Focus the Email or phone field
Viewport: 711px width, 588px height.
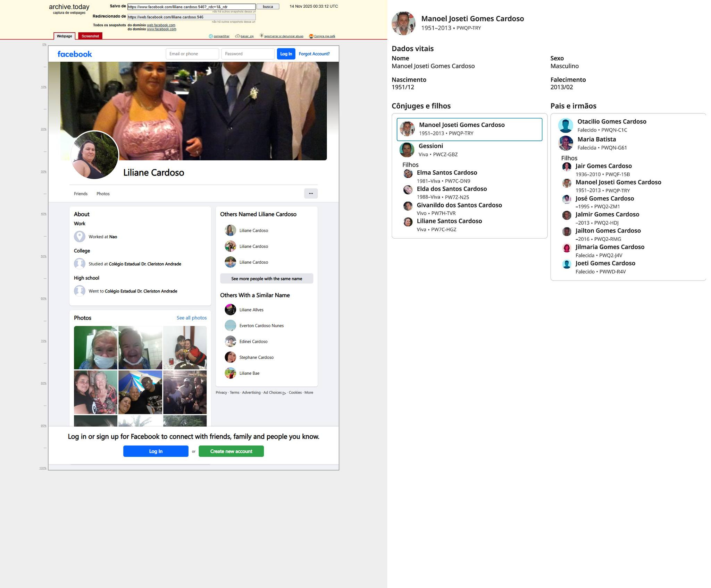click(x=192, y=54)
